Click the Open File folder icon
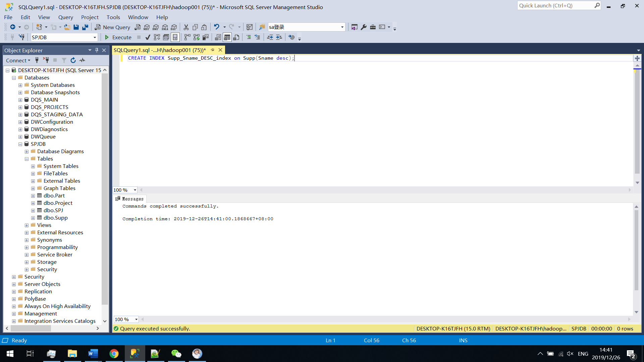644x362 pixels. coord(67,27)
